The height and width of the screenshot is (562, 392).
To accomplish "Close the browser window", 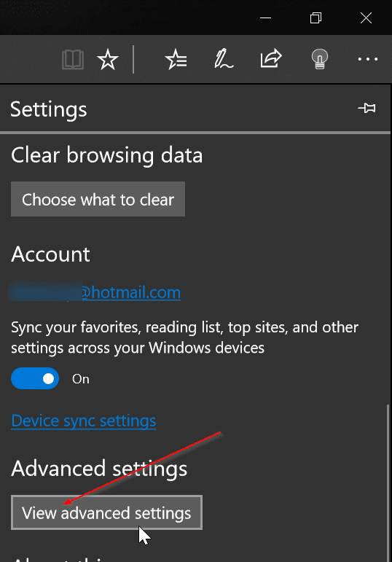I will 366,18.
